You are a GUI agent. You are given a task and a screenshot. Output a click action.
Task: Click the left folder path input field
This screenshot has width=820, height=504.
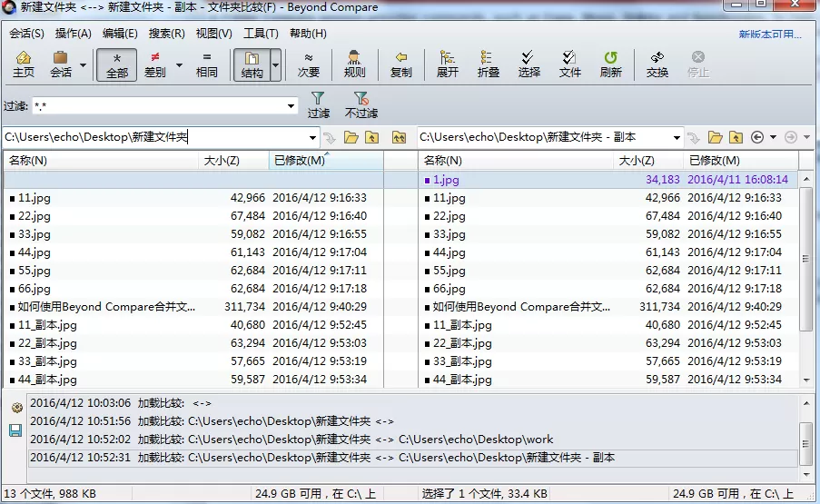click(x=154, y=137)
